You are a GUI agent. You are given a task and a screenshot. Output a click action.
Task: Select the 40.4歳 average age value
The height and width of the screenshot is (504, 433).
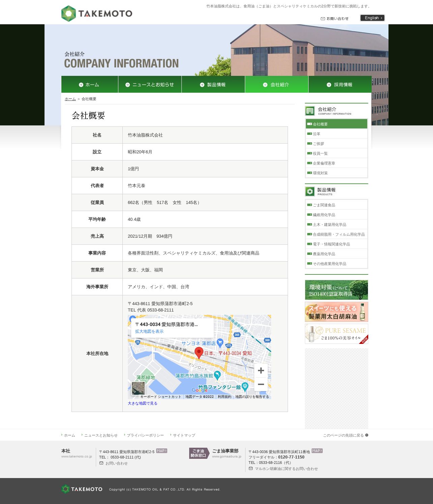(134, 219)
